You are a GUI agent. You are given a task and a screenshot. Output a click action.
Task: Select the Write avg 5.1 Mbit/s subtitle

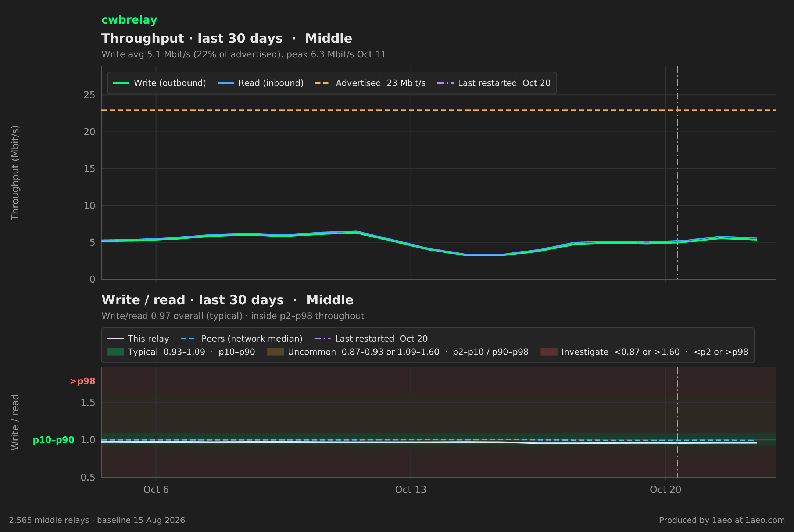tap(244, 54)
